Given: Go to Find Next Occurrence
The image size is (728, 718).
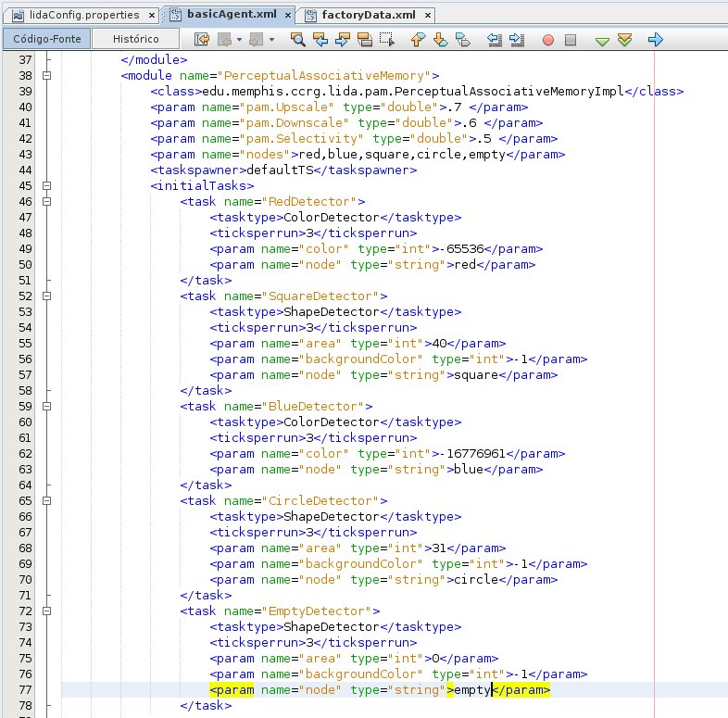Looking at the screenshot, I should 342,40.
